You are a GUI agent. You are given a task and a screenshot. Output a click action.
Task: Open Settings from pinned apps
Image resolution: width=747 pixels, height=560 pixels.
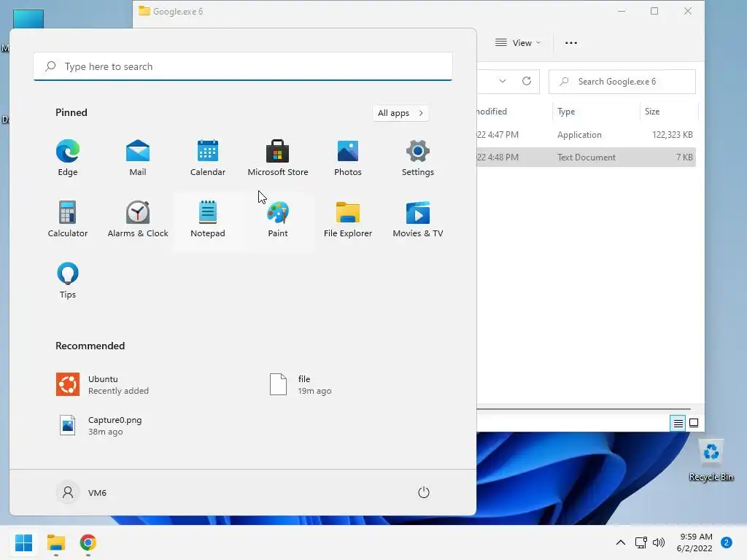coord(418,158)
